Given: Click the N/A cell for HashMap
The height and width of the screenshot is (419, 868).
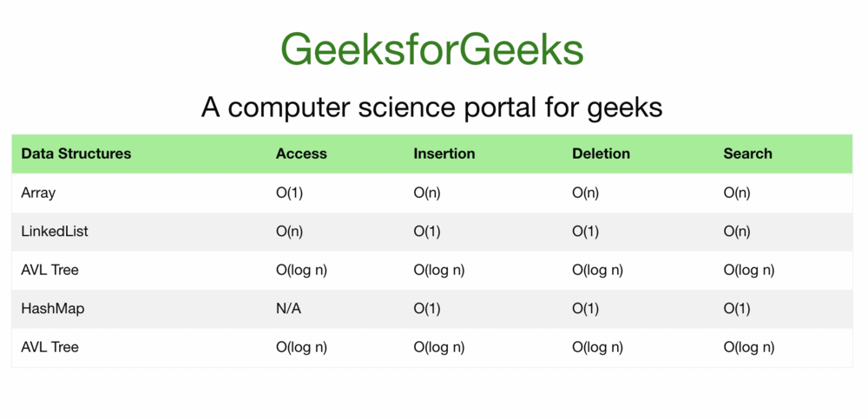Looking at the screenshot, I should coord(289,309).
